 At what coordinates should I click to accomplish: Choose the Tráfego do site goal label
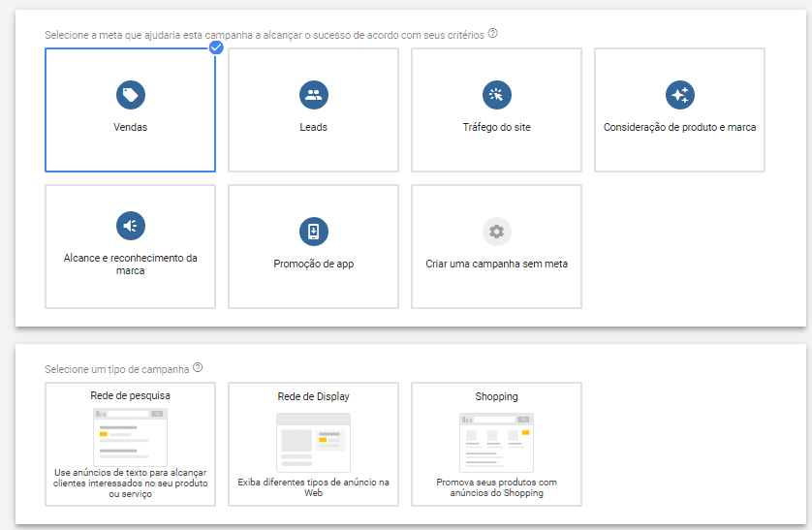click(x=496, y=127)
